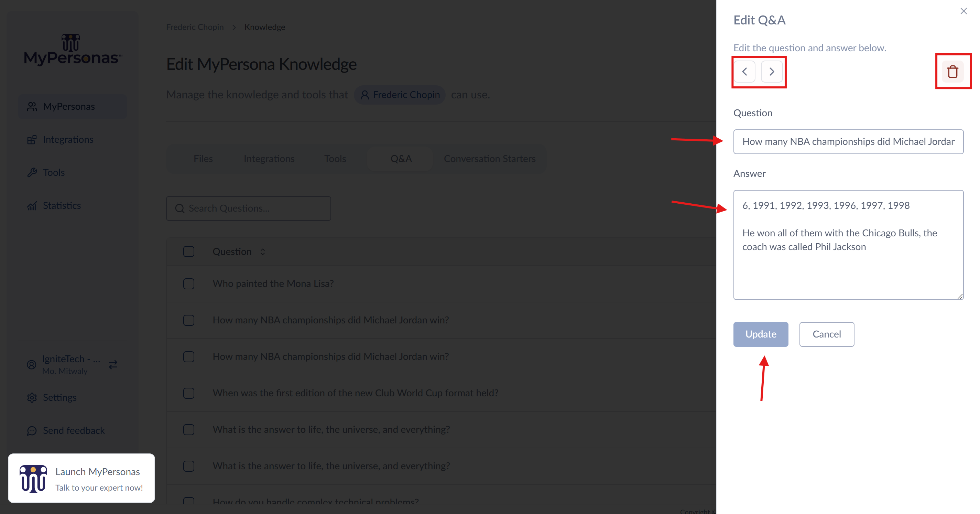
Task: Go to previous Q&A with left chevron
Action: [744, 71]
